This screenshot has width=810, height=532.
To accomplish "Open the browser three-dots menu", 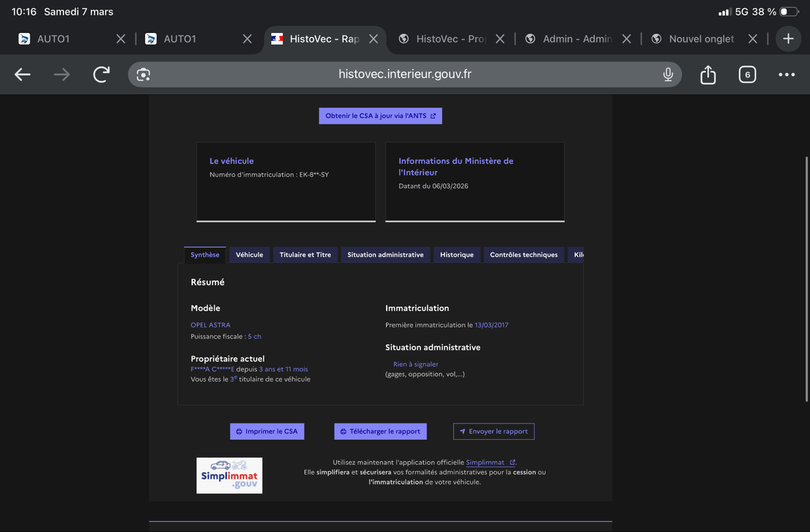I will coord(786,75).
